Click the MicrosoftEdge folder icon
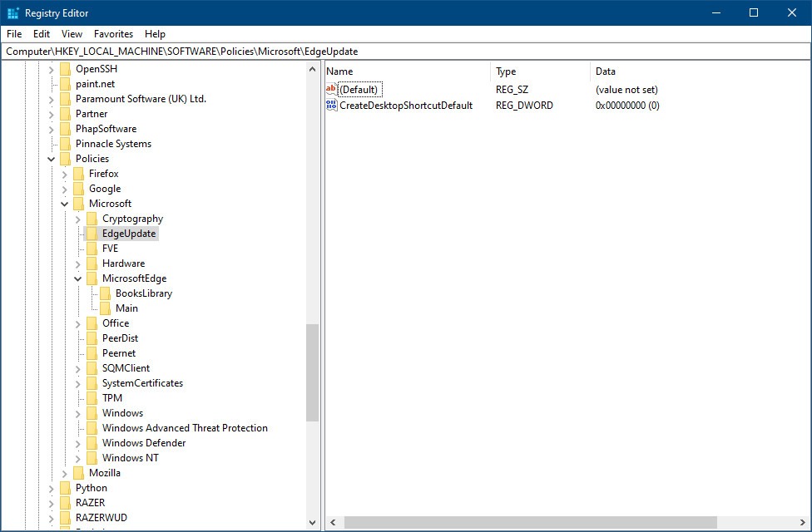 [x=92, y=279]
